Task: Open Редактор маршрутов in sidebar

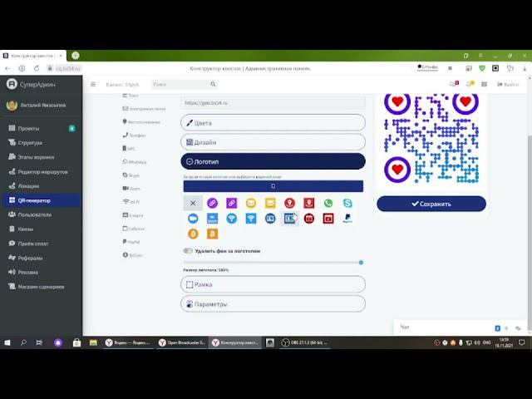Action: pos(42,172)
